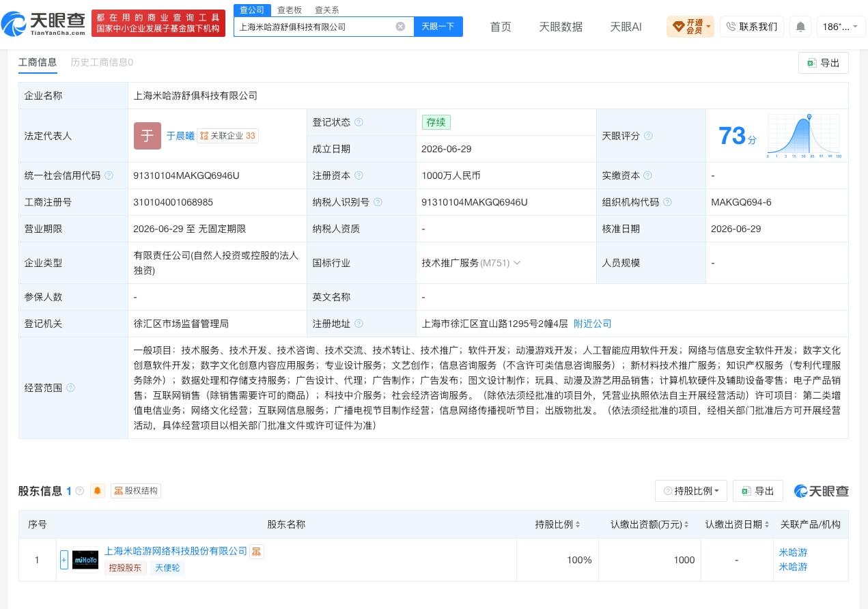Open 上海米哈游网络科技股份有限公司 shareholder link

[176, 551]
